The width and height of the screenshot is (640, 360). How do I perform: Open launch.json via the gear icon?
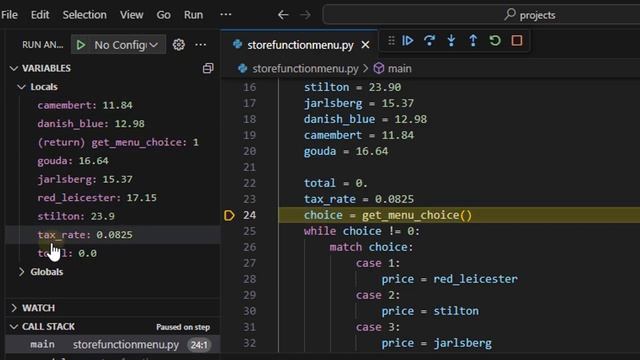(178, 44)
